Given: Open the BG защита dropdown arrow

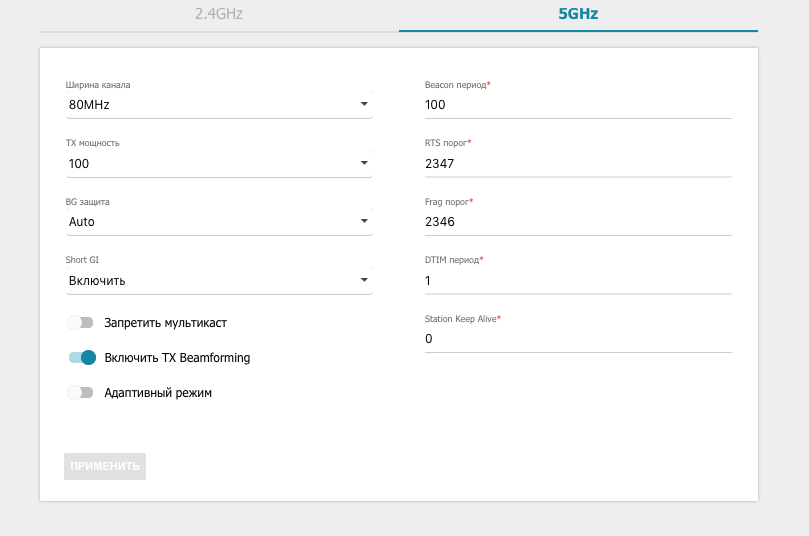Looking at the screenshot, I should [x=364, y=221].
